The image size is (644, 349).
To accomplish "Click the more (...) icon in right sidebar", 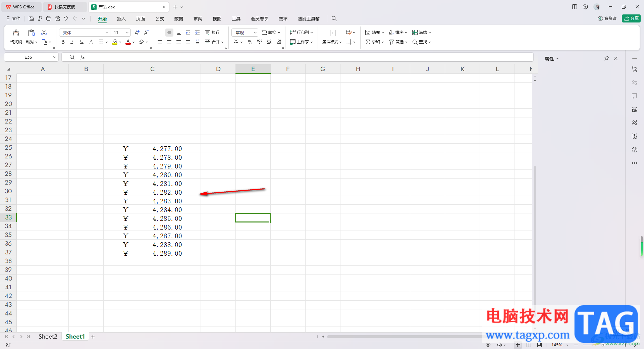I will point(635,163).
